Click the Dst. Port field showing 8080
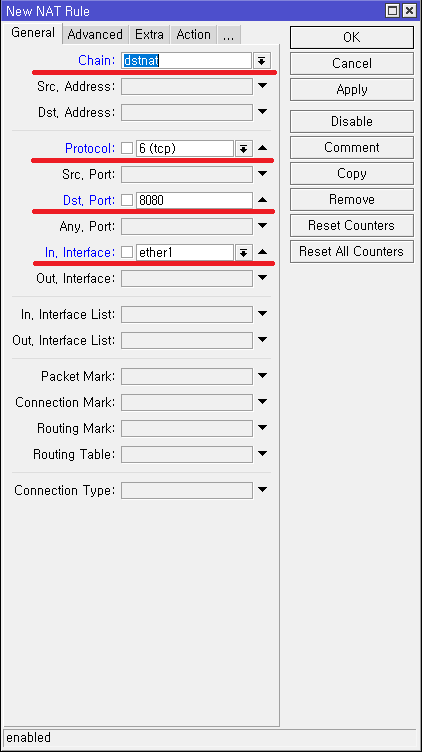Viewport: 422px width, 752px height. 194,200
